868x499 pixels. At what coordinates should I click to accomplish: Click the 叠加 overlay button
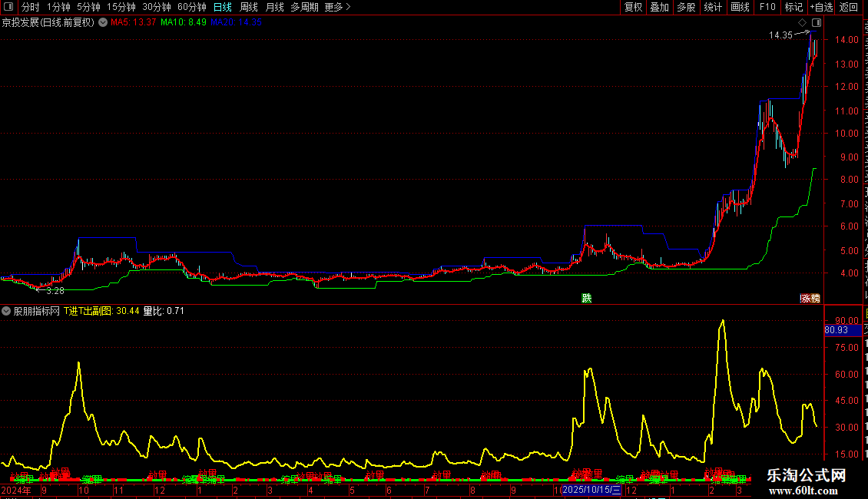[x=659, y=7]
